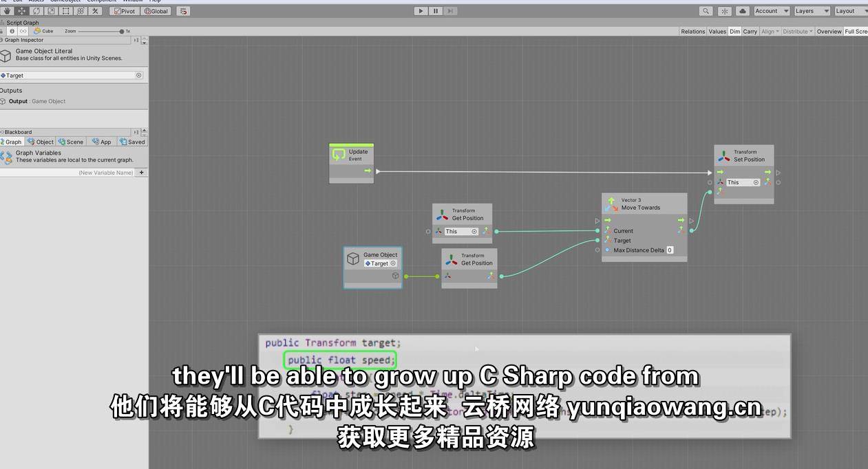868x469 pixels.
Task: Click Cube breadcrumb icon
Action: click(37, 31)
